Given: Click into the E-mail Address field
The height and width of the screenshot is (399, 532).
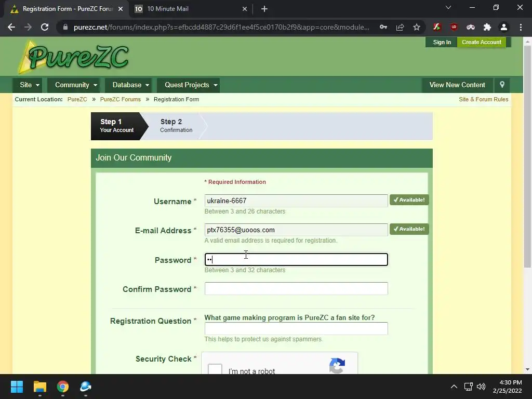Looking at the screenshot, I should [x=296, y=230].
